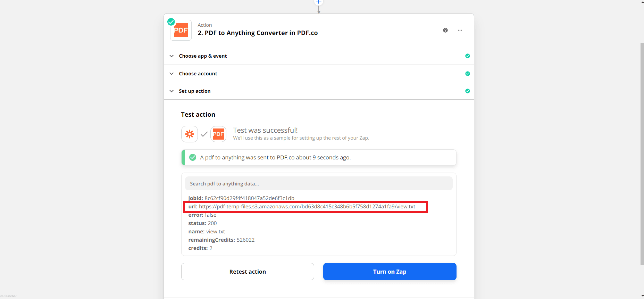Click the Zapier asterisk icon in test result
644x299 pixels.
point(190,134)
